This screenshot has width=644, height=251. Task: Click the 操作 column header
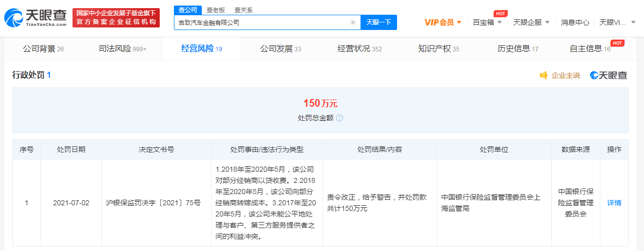pyautogui.click(x=614, y=149)
